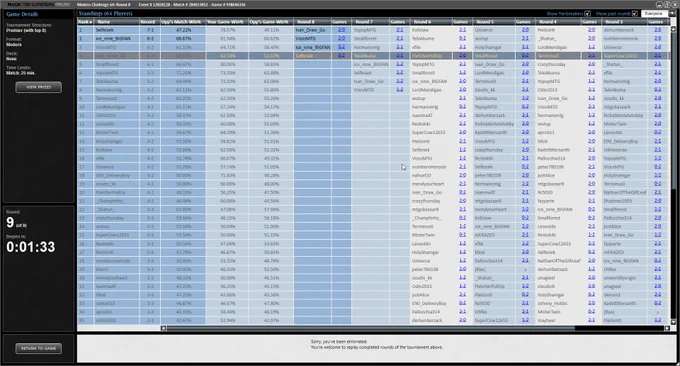Sort standings by the Rank column header

[85, 22]
